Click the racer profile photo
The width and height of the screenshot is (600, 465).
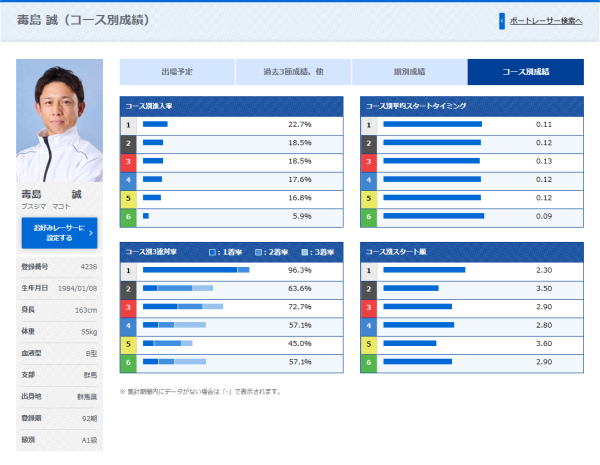click(59, 120)
